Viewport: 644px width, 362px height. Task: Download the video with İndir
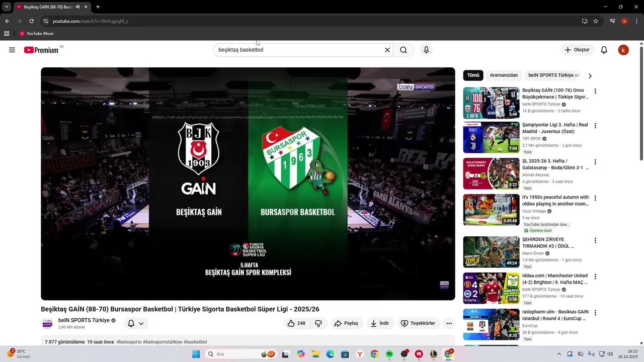pyautogui.click(x=380, y=323)
